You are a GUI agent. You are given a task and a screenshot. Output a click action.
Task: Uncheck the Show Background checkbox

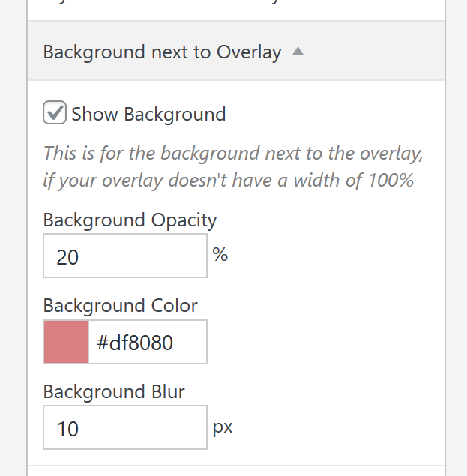(x=55, y=113)
